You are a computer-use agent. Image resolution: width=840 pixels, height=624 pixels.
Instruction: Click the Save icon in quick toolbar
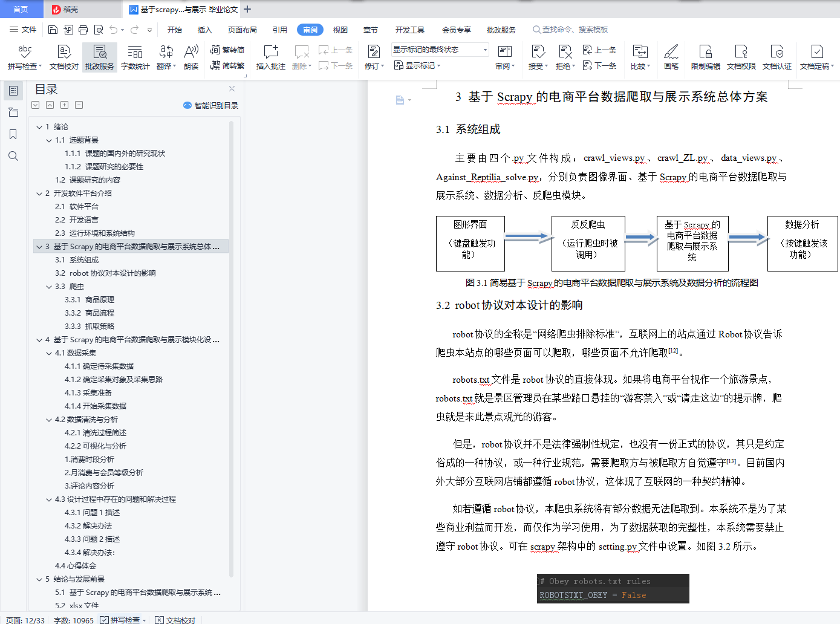pyautogui.click(x=53, y=30)
